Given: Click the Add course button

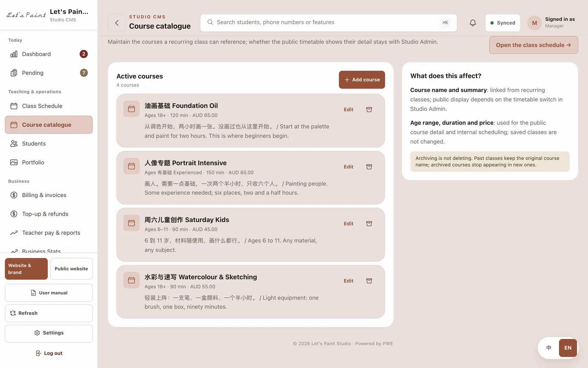Looking at the screenshot, I should pos(362,80).
